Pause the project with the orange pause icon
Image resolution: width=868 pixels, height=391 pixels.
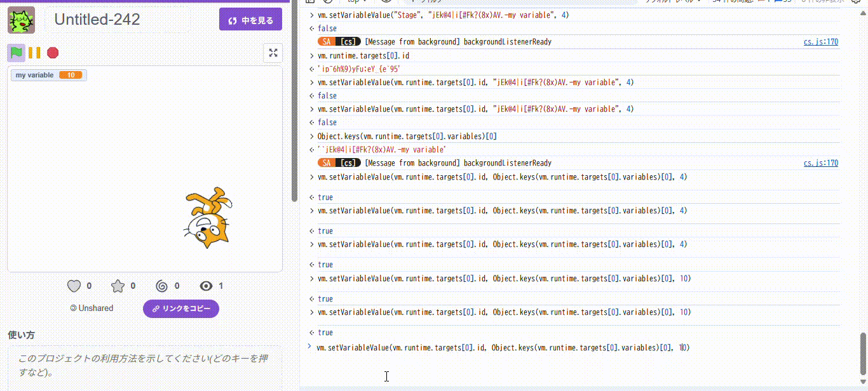pyautogui.click(x=34, y=53)
